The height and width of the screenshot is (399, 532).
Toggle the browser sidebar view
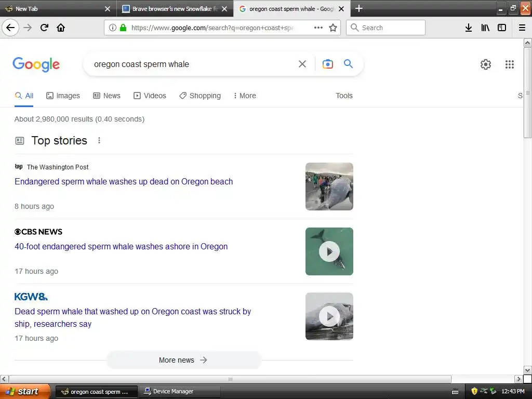tap(502, 28)
